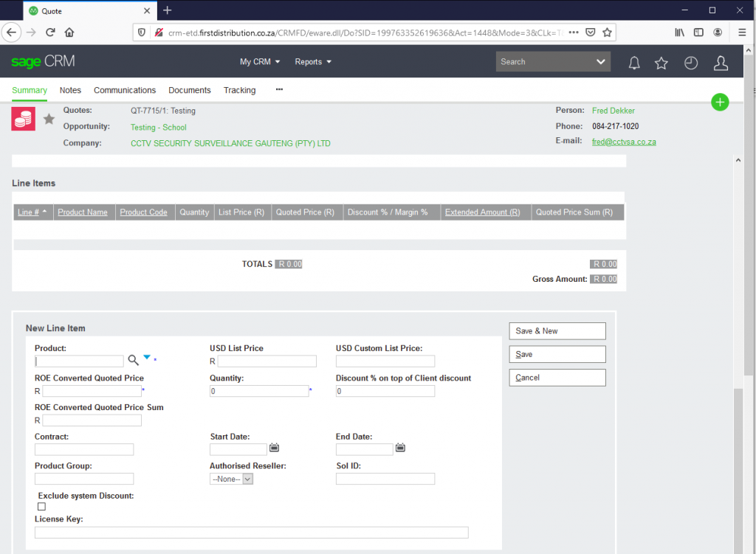Viewport: 756px width, 554px height.
Task: Click the Save & New button
Action: pyautogui.click(x=557, y=331)
